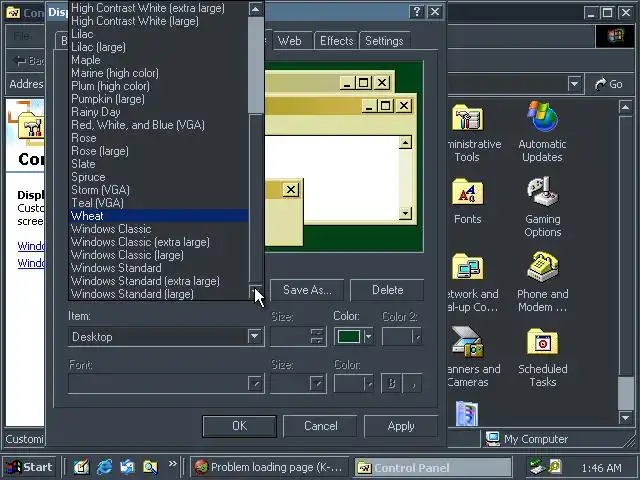Viewport: 640px width, 480px height.
Task: Click the Show Desktop quick launch icon
Action: 82,467
